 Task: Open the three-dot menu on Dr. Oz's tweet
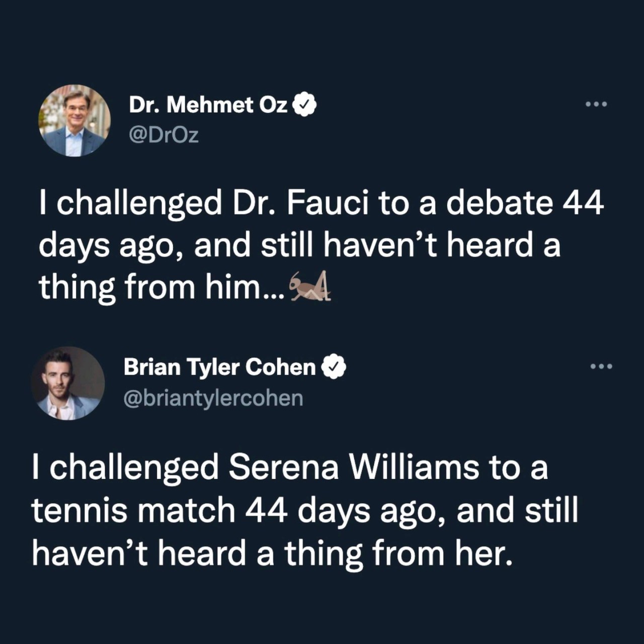(597, 104)
